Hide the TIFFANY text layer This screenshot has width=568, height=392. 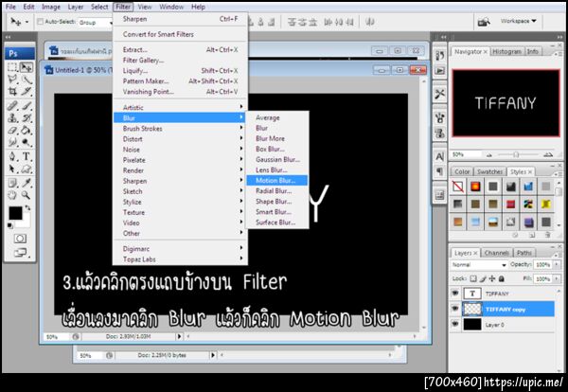tap(455, 294)
